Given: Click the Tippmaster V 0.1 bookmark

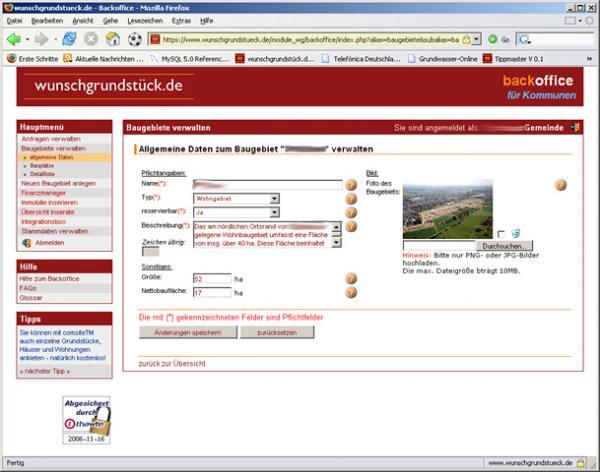Looking at the screenshot, I should (513, 59).
